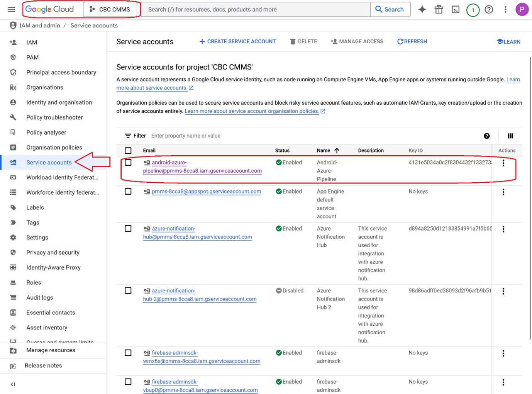Select checkbox for pmms-8cca8 appspot account
The height and width of the screenshot is (394, 532).
128,192
